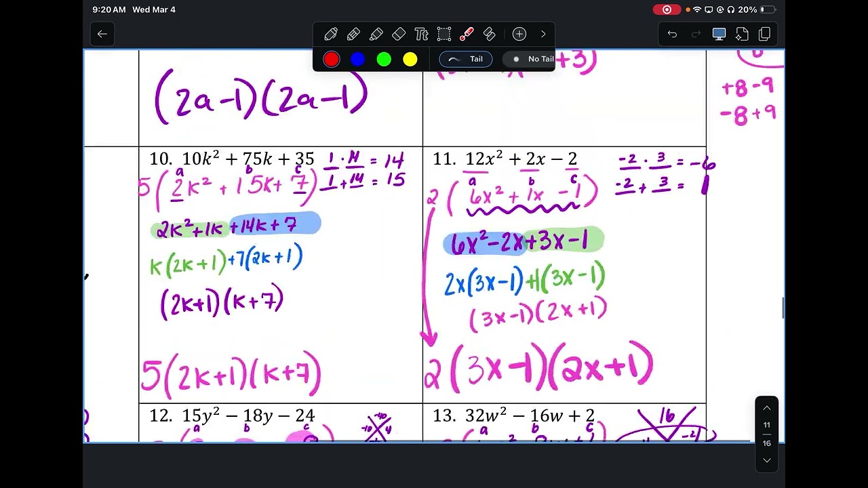The image size is (868, 488).
Task: Go back using the left arrow button
Action: tap(102, 34)
